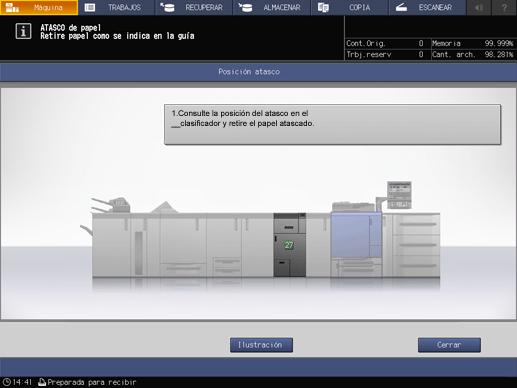Click the highlighted blue main unit in diagram
This screenshot has width=517, height=388.
[356, 235]
